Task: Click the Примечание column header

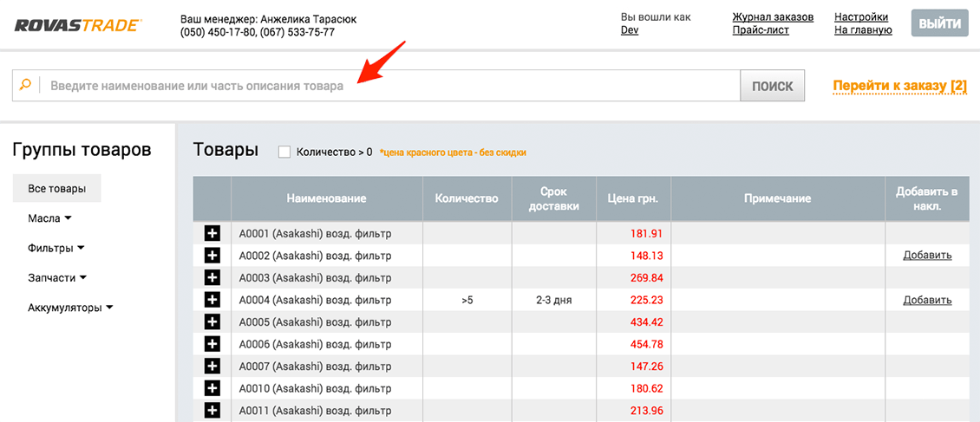Action: click(778, 198)
